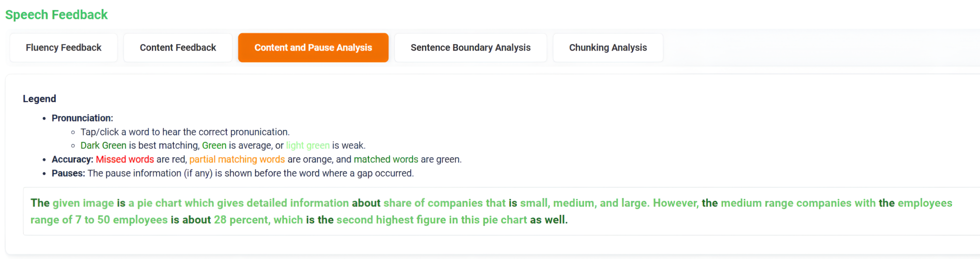Screen dimensions: 980x259
Task: Switch to Chunking Analysis tab
Action: point(607,47)
